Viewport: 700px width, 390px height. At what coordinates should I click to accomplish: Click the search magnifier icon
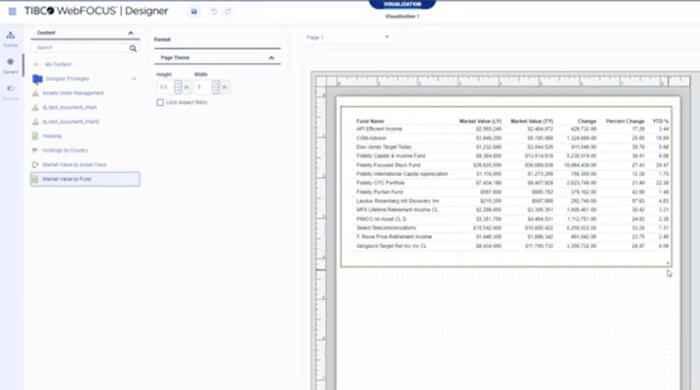point(133,48)
